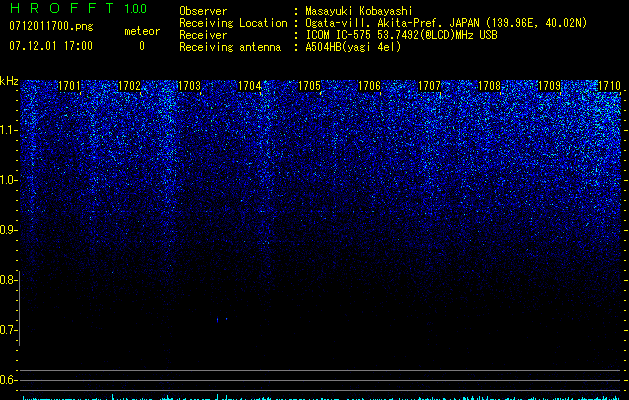Click the 1.0 kHz axis label
The width and height of the screenshot is (629, 400).
click(x=8, y=180)
